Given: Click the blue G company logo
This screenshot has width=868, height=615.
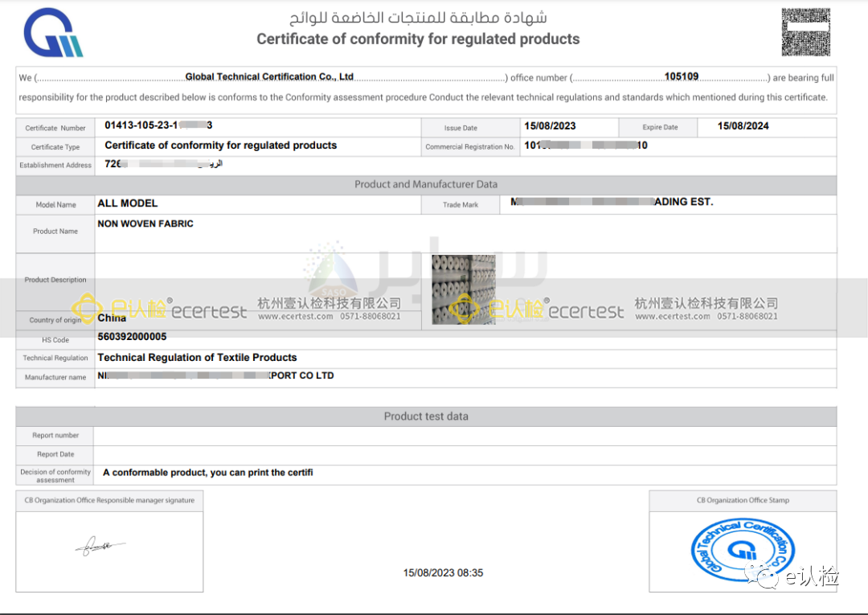Looking at the screenshot, I should (x=53, y=33).
